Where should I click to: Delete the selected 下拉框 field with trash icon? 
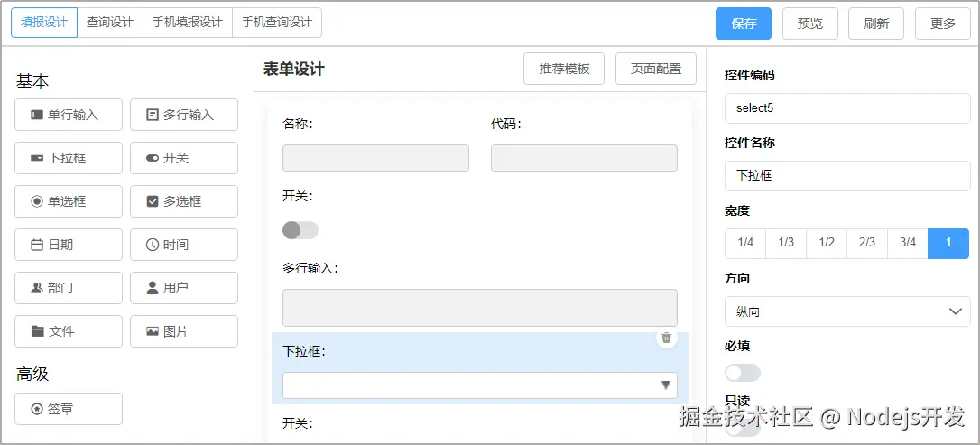point(666,338)
